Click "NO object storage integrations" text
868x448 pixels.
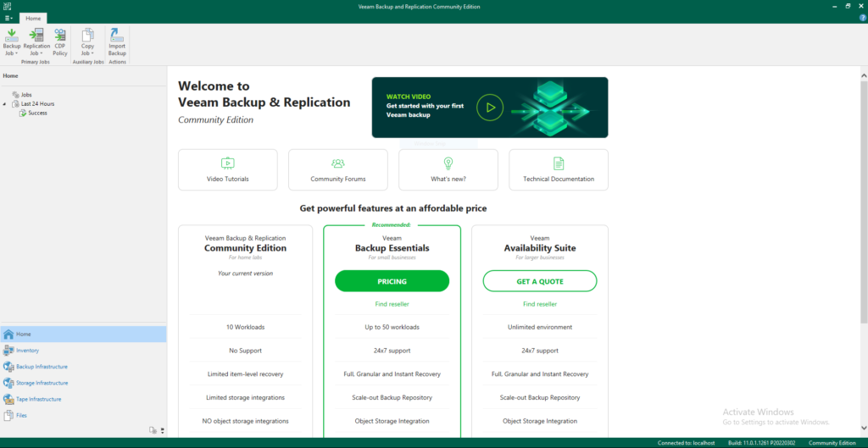click(x=245, y=421)
